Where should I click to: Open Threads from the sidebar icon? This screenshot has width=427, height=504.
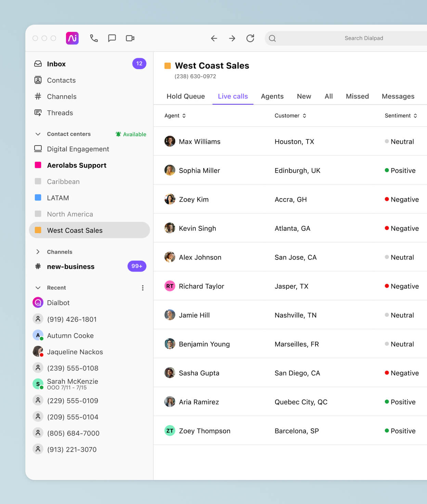[x=38, y=113]
